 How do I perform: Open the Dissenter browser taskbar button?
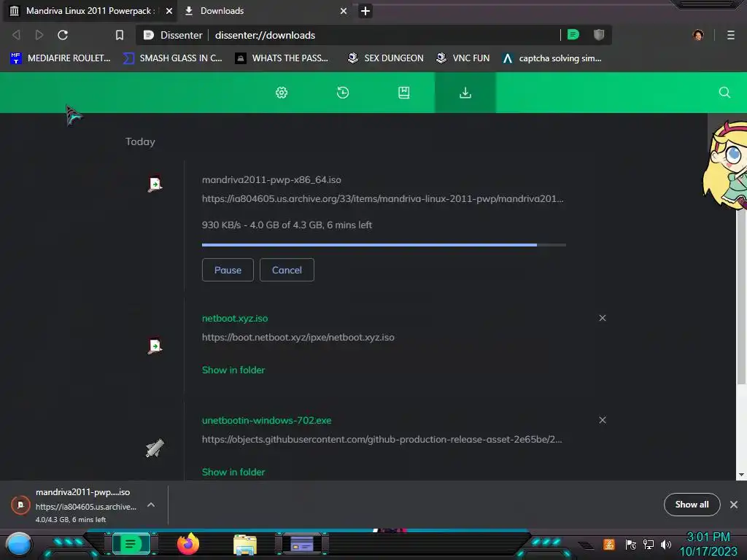tap(131, 544)
